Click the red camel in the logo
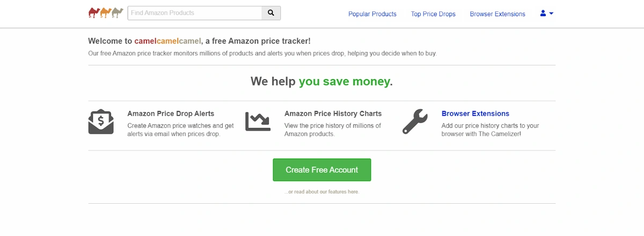Screen dimensions: 644x236 [x=94, y=12]
